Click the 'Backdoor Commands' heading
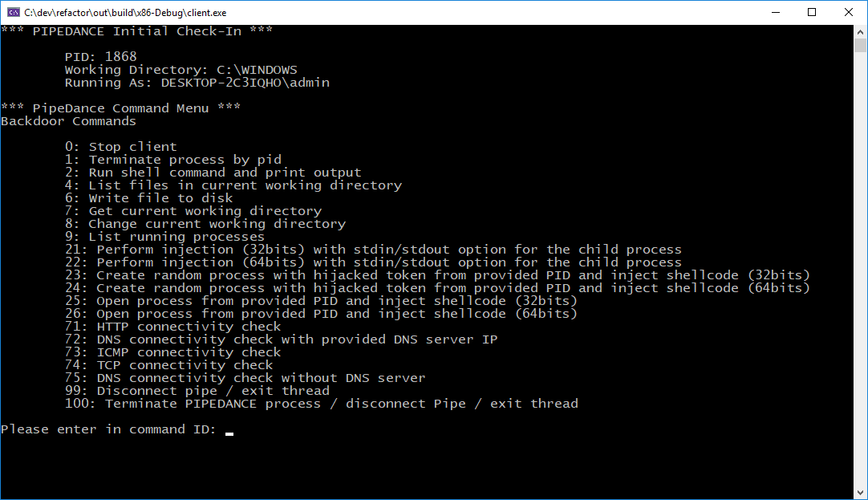This screenshot has width=868, height=500. 68,121
